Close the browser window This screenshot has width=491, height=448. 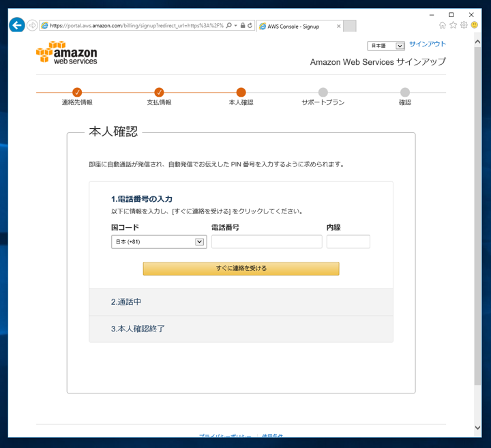tap(471, 15)
